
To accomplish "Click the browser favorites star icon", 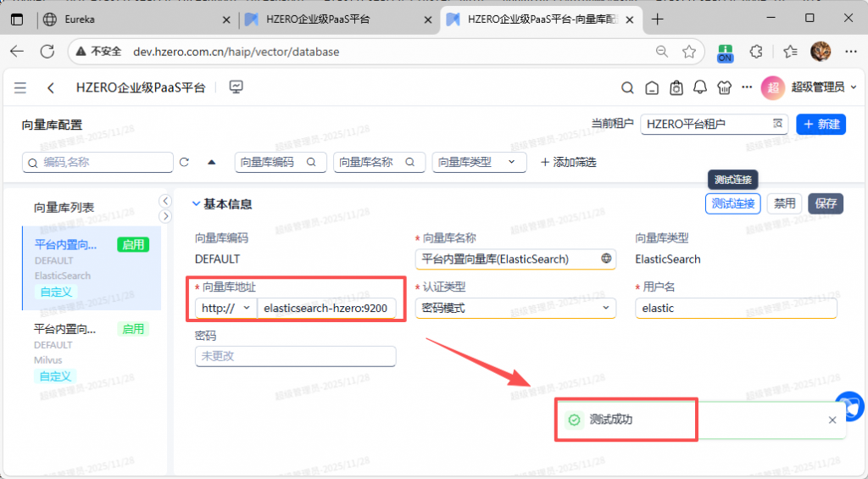I will coord(689,52).
